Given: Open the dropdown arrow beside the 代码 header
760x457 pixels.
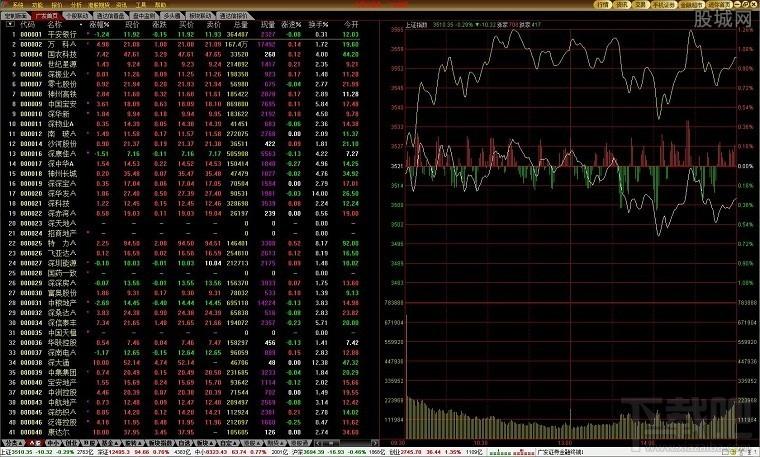Looking at the screenshot, I should 10,24.
